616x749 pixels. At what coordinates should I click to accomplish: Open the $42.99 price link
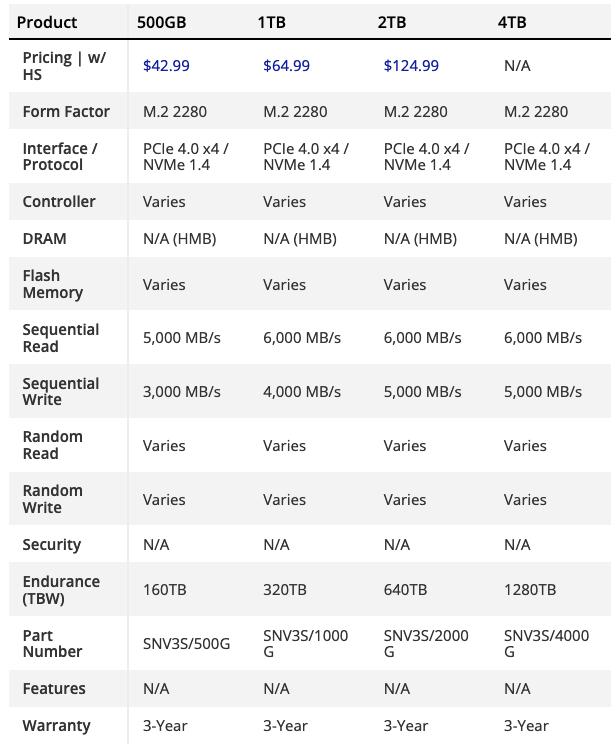tap(166, 66)
